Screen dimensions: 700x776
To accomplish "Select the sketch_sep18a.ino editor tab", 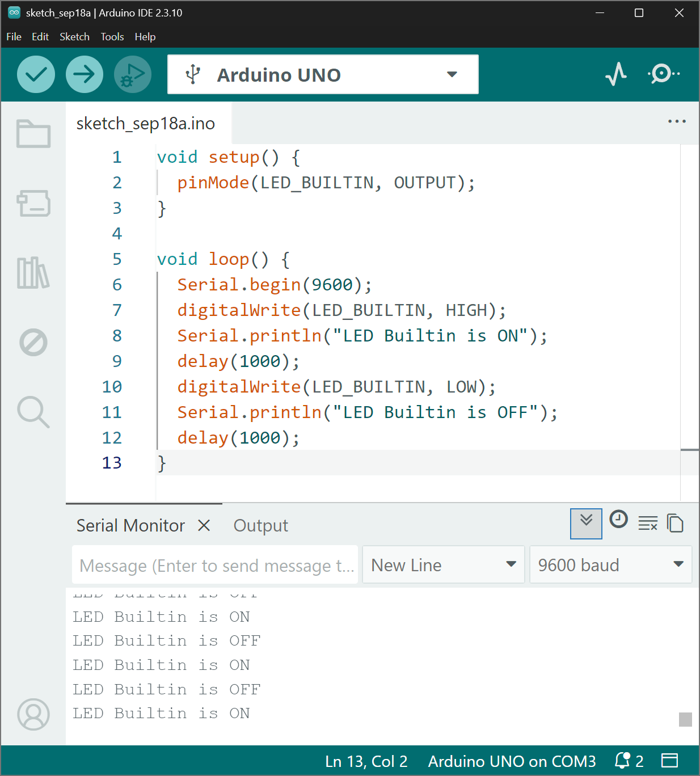I will pos(146,124).
